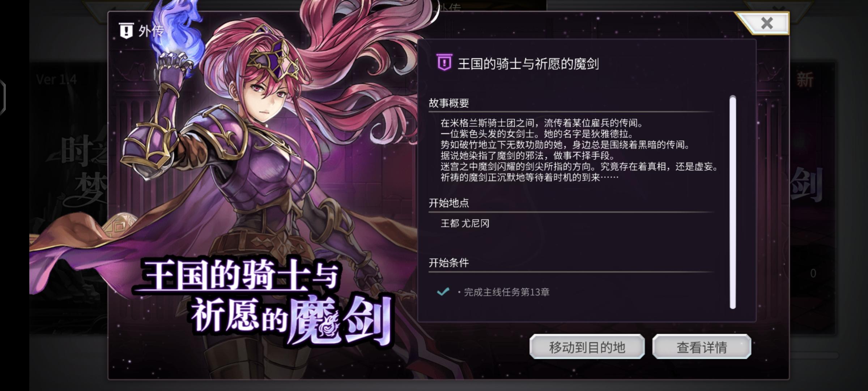Viewport: 868px width, 391px height.
Task: Select the 开始条件 section heading
Action: pyautogui.click(x=449, y=262)
